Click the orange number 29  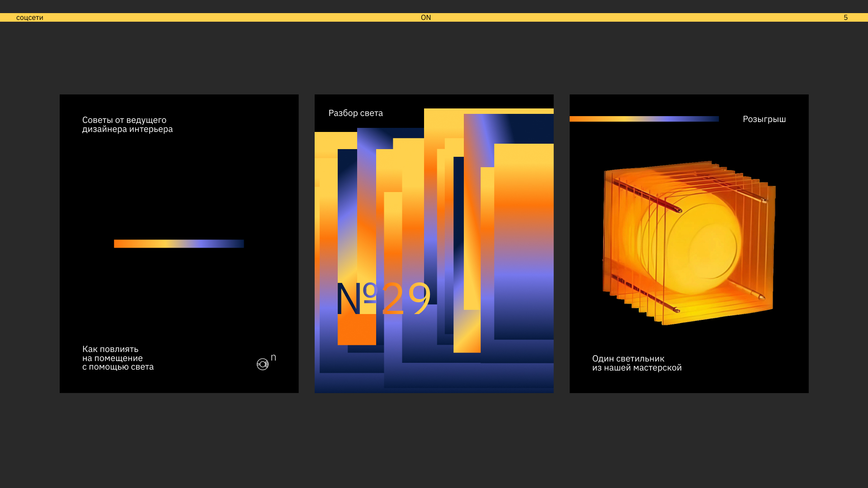(x=406, y=298)
